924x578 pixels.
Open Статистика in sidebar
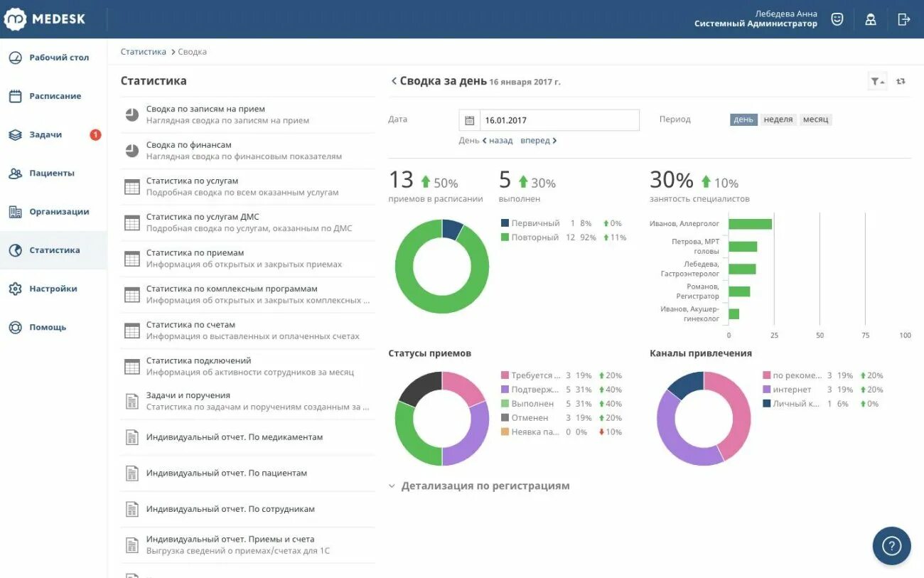pos(53,250)
